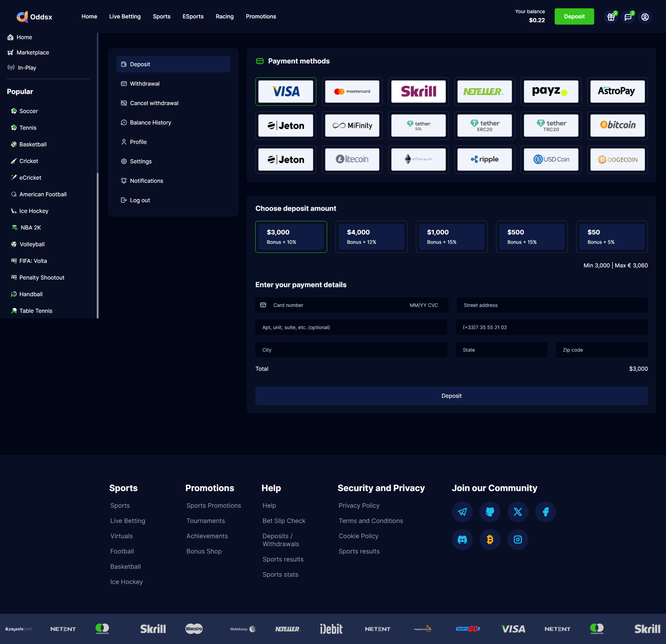The width and height of the screenshot is (666, 644).
Task: Select the AstroPay payment method
Action: click(x=617, y=92)
